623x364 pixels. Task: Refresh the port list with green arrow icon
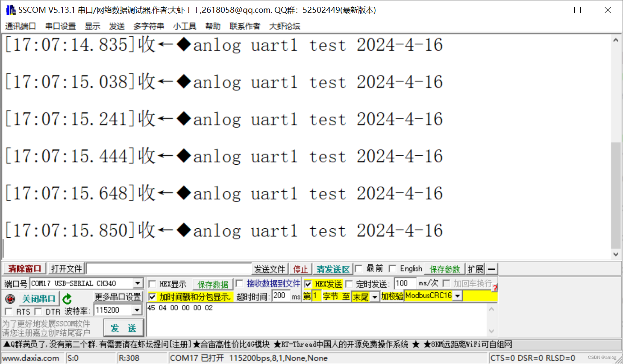click(67, 298)
